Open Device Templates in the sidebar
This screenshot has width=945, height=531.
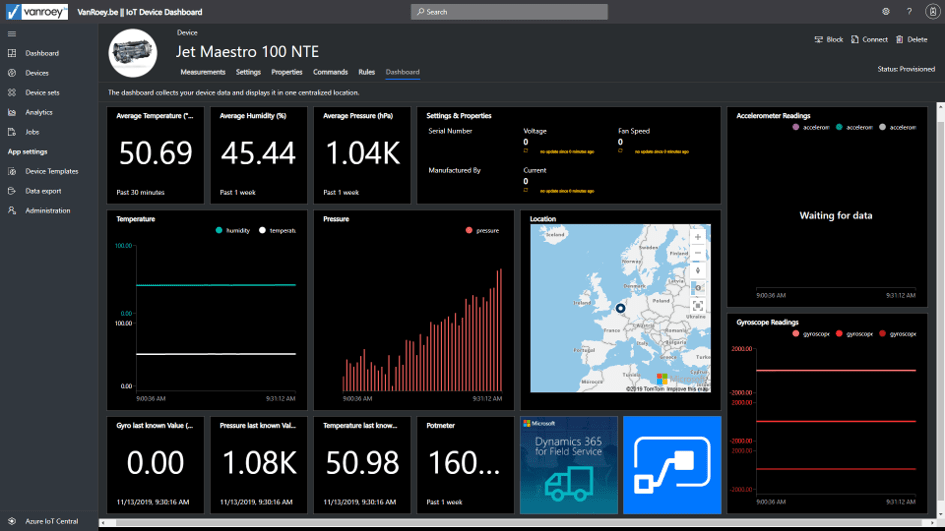52,171
